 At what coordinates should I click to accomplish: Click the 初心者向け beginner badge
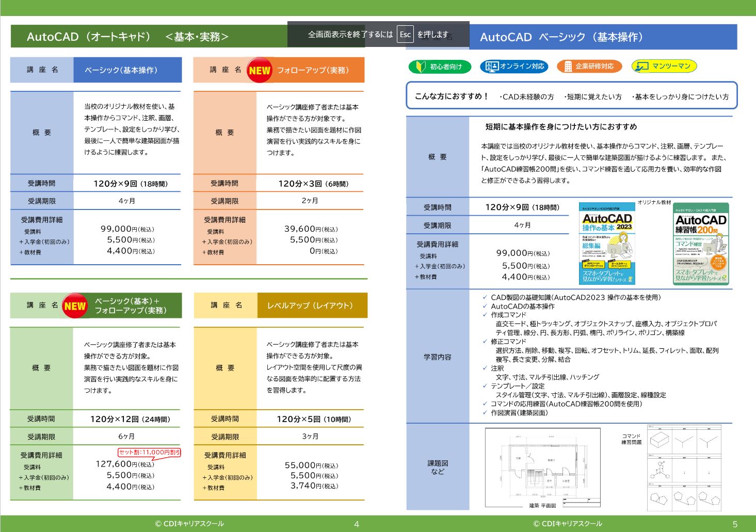click(440, 67)
